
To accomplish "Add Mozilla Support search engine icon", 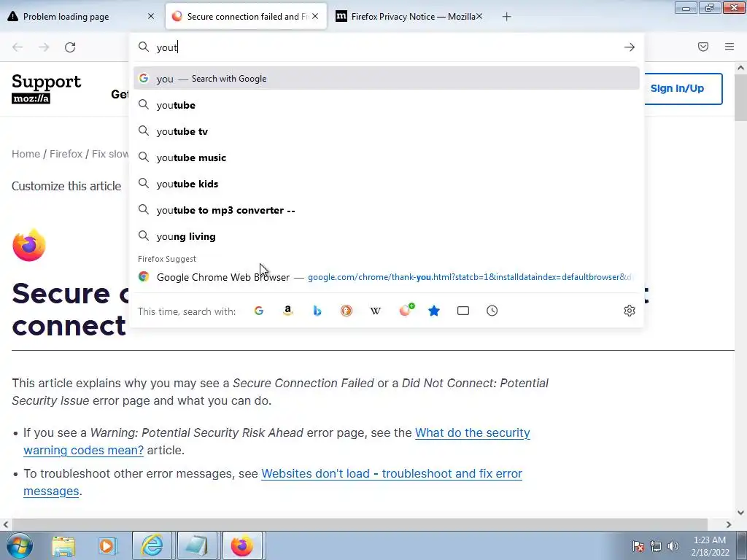I will coord(406,310).
